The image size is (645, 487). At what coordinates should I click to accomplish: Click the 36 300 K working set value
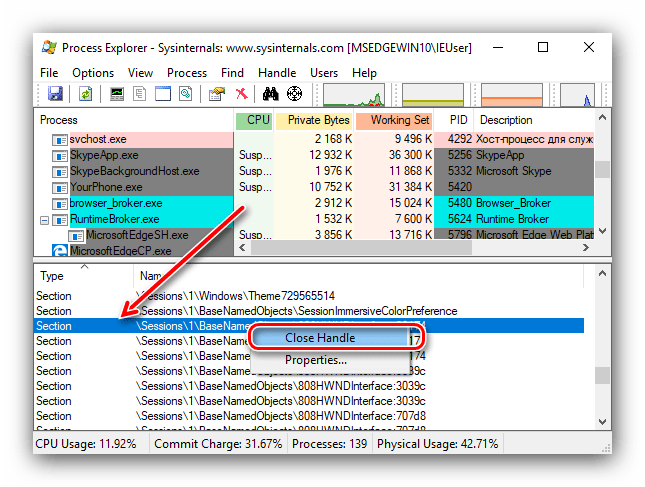pyautogui.click(x=411, y=155)
